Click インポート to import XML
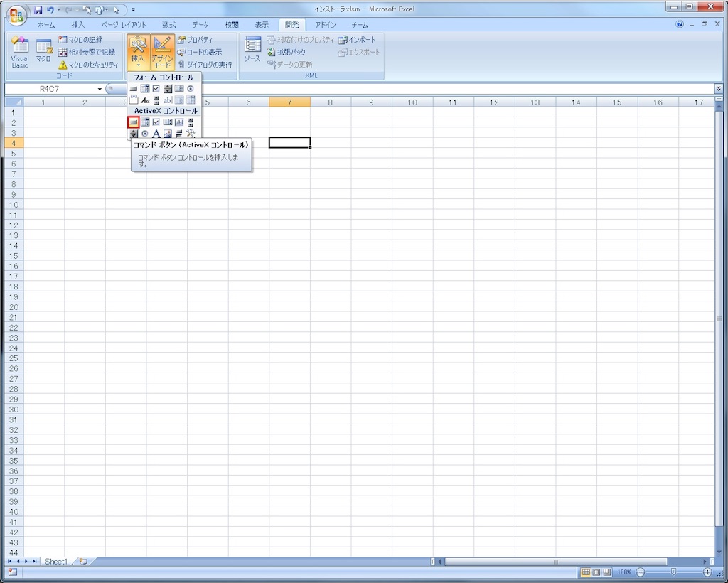Screen dimensions: 728x583 point(357,40)
